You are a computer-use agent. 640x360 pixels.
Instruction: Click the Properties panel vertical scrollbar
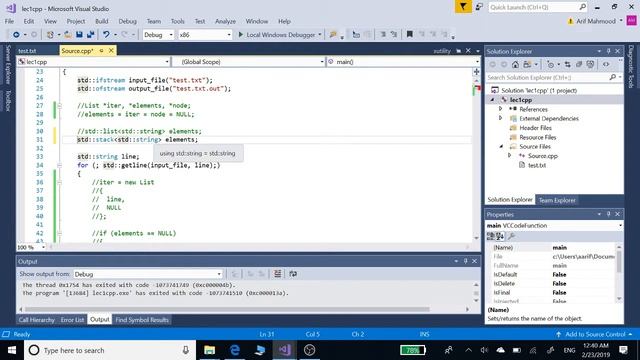coord(619,261)
